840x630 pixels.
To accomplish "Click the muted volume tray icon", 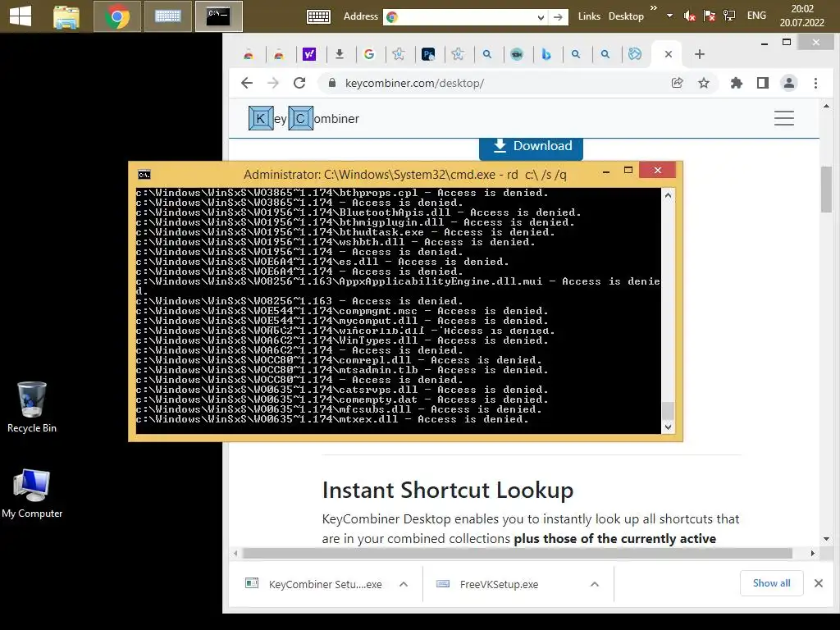I will click(x=689, y=16).
